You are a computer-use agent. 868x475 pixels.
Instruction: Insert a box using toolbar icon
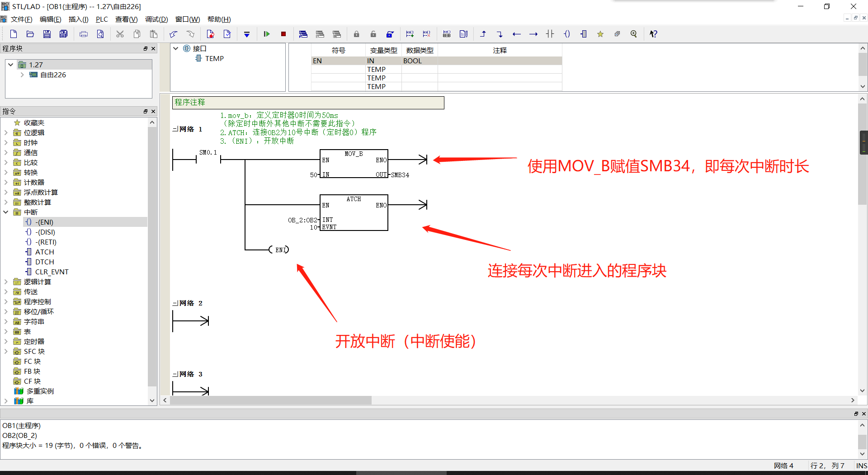(x=584, y=34)
